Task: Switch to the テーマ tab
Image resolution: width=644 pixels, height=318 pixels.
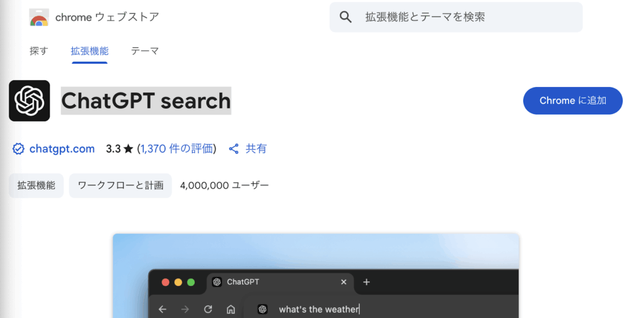Action: 145,51
